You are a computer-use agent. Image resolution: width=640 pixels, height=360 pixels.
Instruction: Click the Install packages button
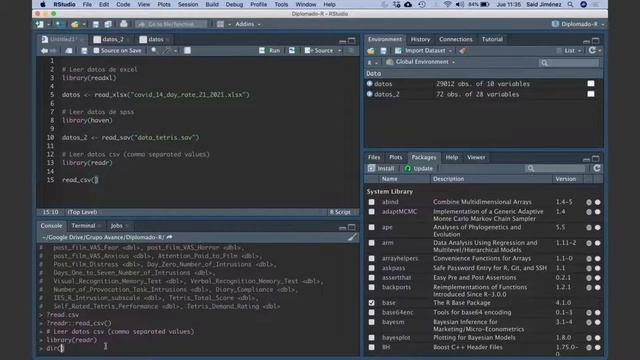(x=381, y=168)
